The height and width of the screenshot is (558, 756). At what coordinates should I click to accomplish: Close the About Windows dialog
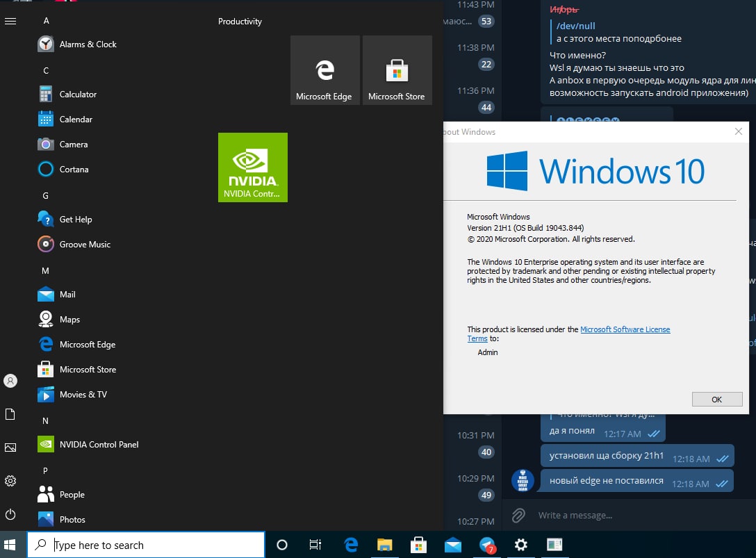pos(738,131)
